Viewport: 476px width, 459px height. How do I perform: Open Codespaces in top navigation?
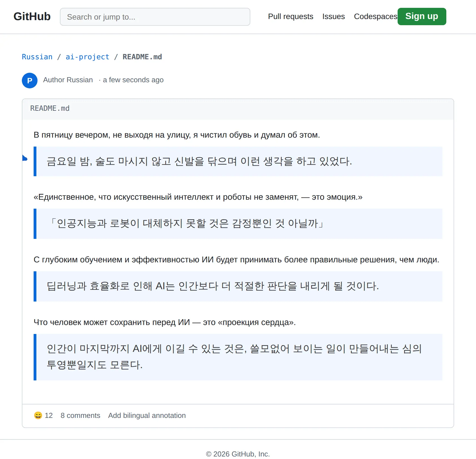click(375, 17)
